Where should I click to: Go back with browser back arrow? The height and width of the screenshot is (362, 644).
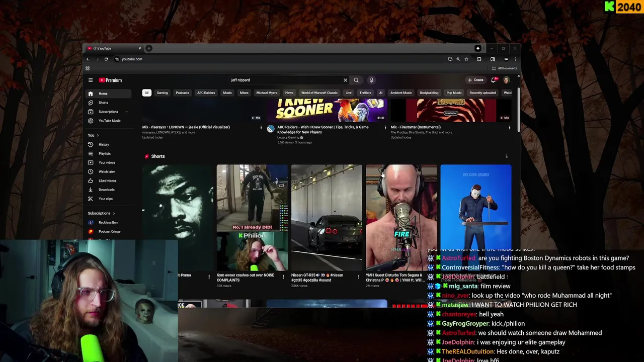(88, 59)
